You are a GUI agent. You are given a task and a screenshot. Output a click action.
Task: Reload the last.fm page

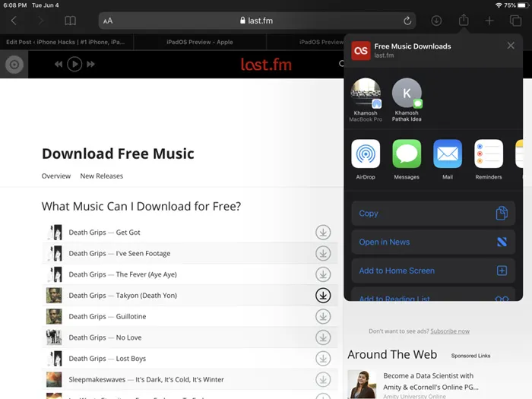(408, 21)
